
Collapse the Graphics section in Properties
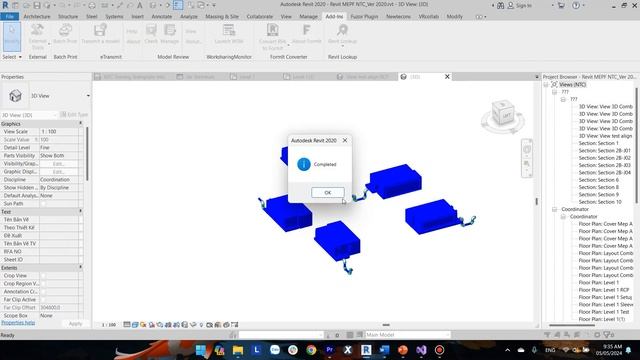pyautogui.click(x=80, y=123)
